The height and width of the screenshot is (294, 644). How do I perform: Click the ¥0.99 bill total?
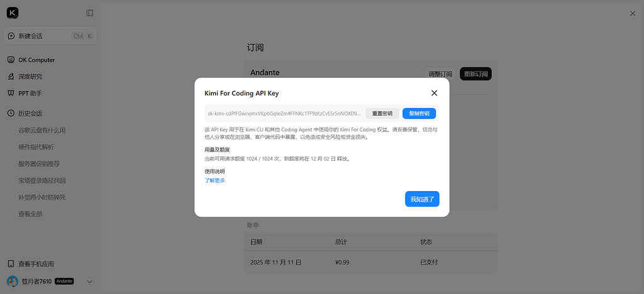pyautogui.click(x=342, y=263)
